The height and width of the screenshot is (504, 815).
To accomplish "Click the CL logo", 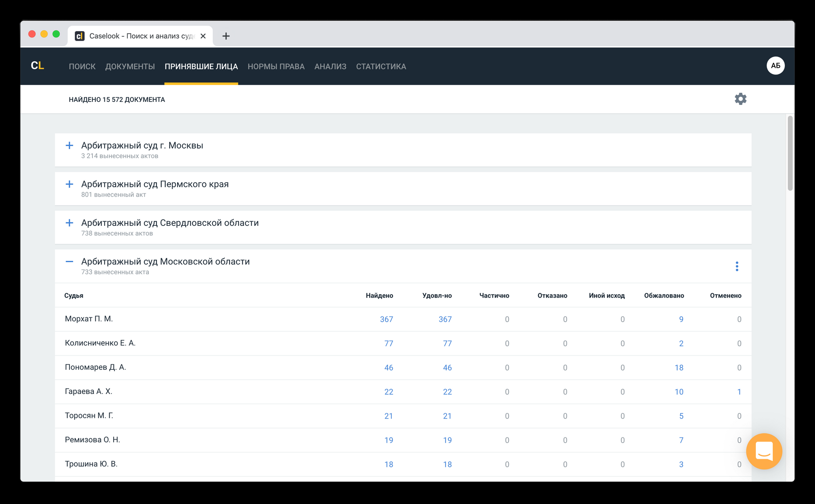I will pos(38,66).
